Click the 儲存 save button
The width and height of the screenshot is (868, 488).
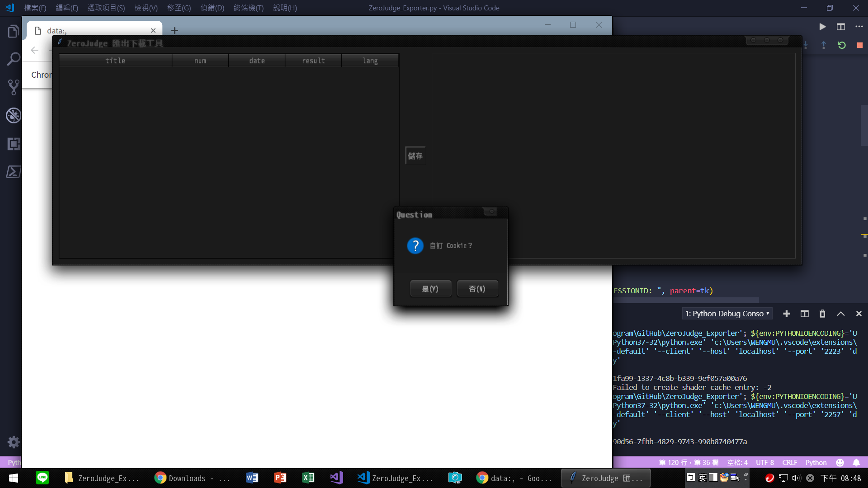point(415,156)
